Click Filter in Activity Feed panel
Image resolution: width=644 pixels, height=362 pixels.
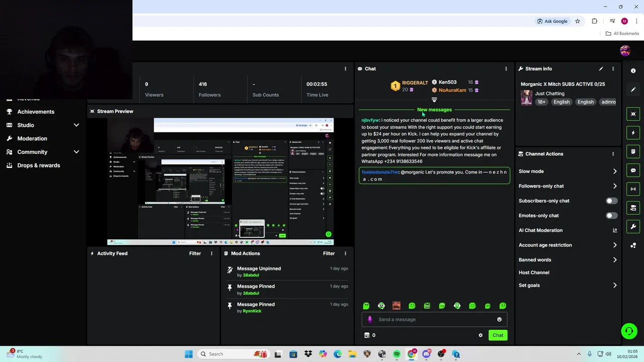coord(195,253)
